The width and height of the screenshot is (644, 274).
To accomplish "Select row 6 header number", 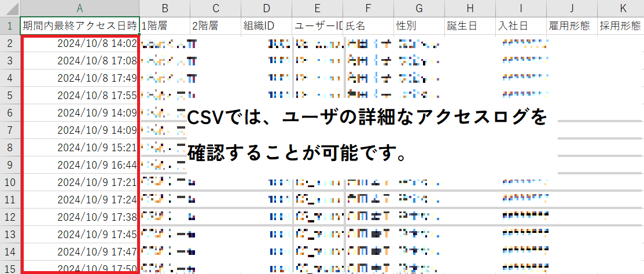I will pyautogui.click(x=10, y=113).
